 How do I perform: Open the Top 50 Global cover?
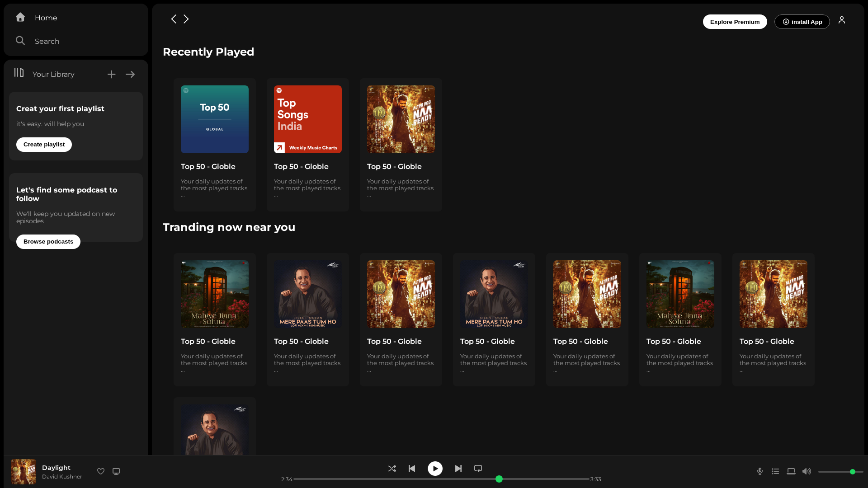(x=215, y=119)
